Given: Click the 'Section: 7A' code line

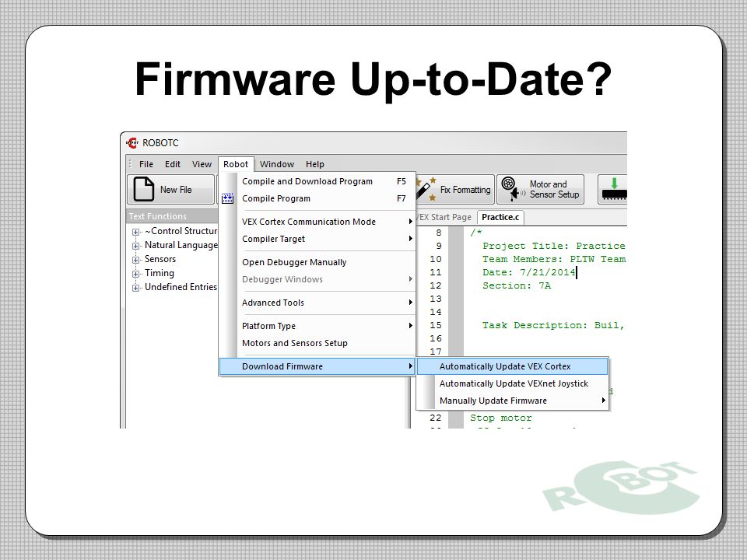Looking at the screenshot, I should click(x=517, y=285).
